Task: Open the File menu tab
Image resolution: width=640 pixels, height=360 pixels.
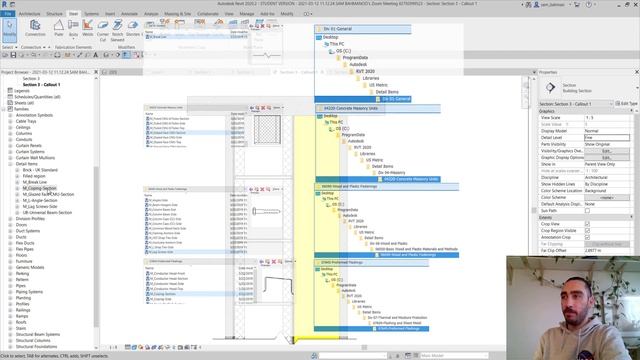Action: pyautogui.click(x=7, y=14)
